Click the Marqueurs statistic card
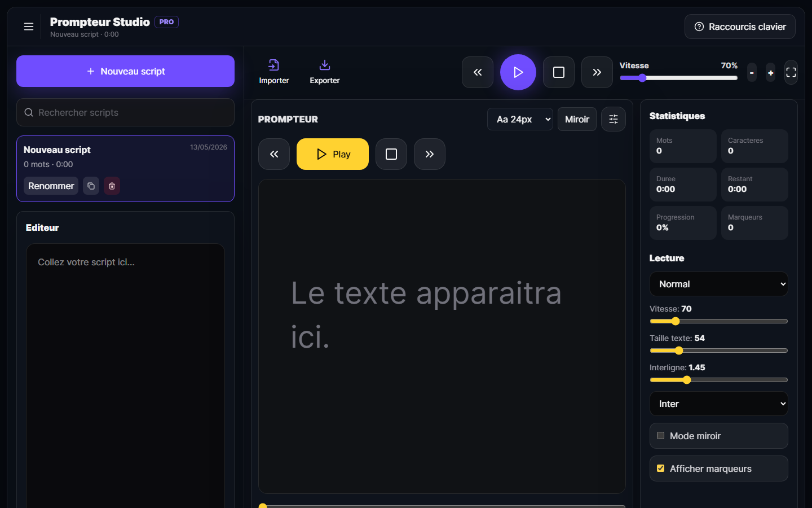 [754, 223]
